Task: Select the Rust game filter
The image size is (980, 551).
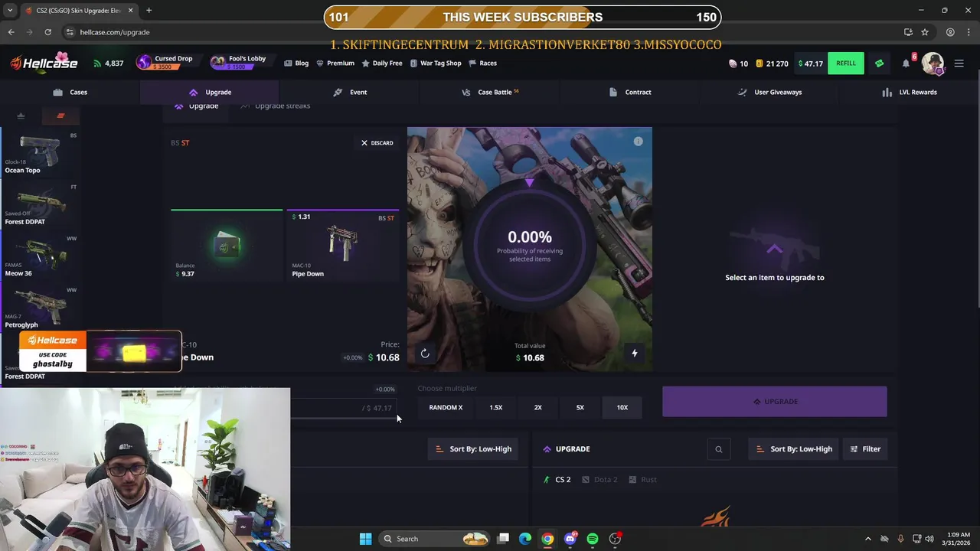Action: pyautogui.click(x=643, y=480)
